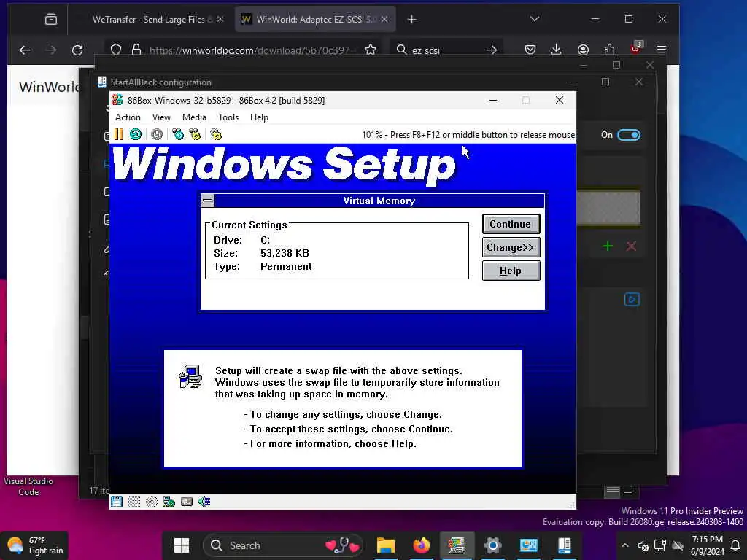Click blue play icon in StartAllBack window
This screenshot has width=747, height=560.
pos(632,300)
